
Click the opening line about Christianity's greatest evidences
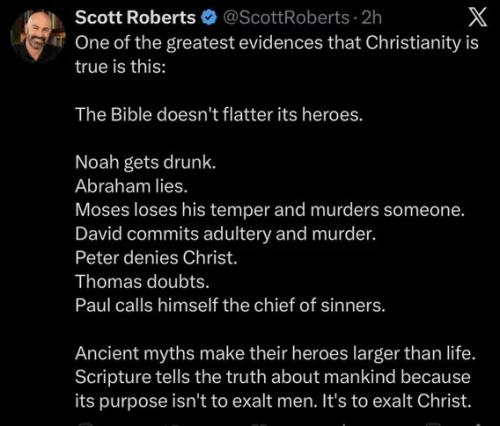(x=277, y=44)
